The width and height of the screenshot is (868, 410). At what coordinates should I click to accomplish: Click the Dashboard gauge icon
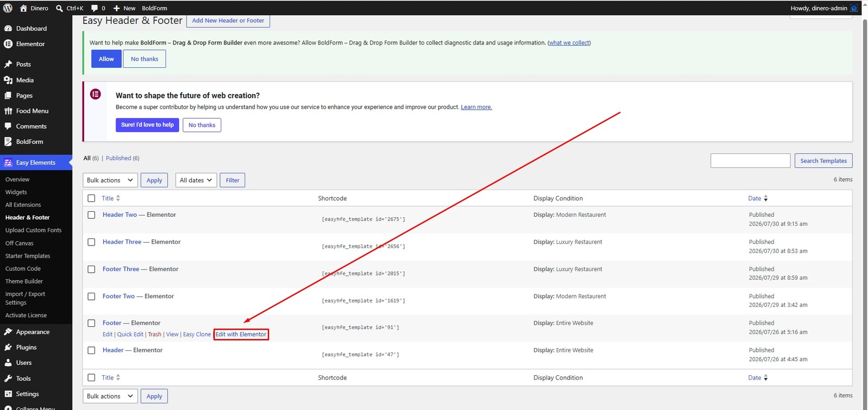pyautogui.click(x=8, y=28)
